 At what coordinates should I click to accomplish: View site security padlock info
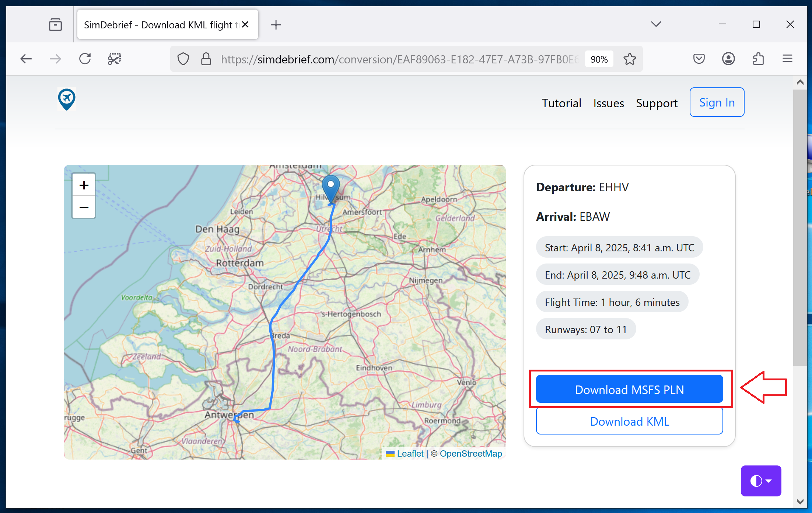click(206, 59)
